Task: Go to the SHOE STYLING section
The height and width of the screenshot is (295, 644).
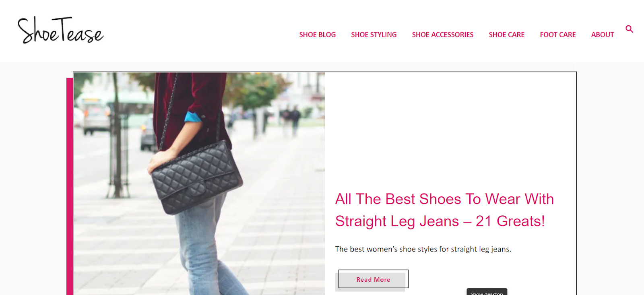Action: click(x=374, y=35)
